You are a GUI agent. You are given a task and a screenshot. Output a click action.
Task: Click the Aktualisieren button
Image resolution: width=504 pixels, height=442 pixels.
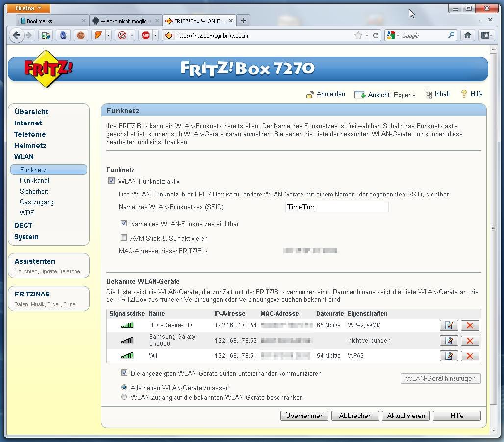[406, 416]
